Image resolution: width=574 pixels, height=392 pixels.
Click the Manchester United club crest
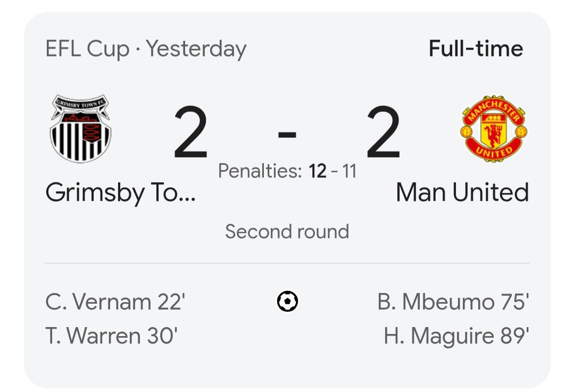point(494,129)
